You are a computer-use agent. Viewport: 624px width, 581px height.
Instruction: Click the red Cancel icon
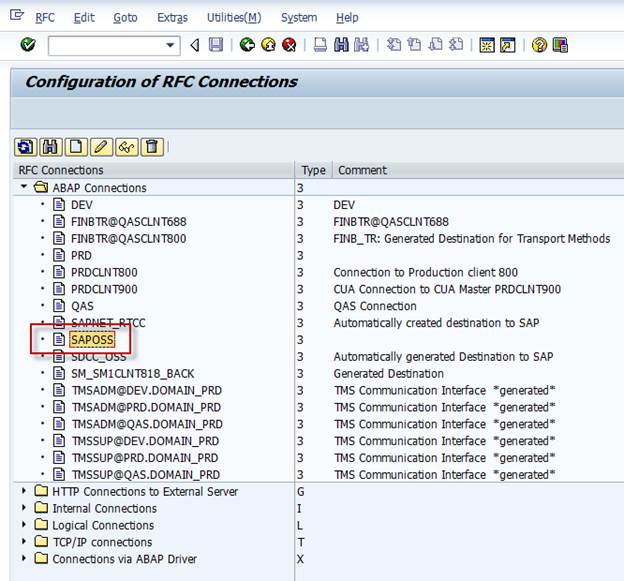tap(289, 45)
